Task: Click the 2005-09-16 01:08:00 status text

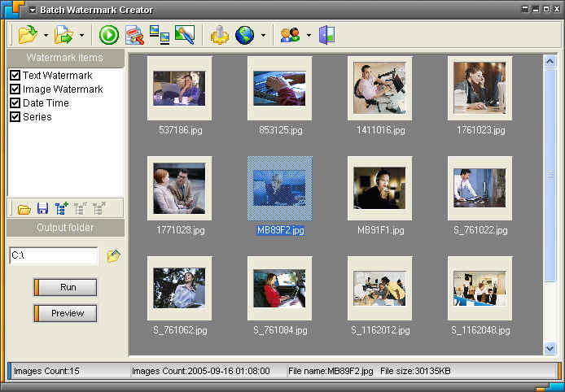Action: [229, 371]
